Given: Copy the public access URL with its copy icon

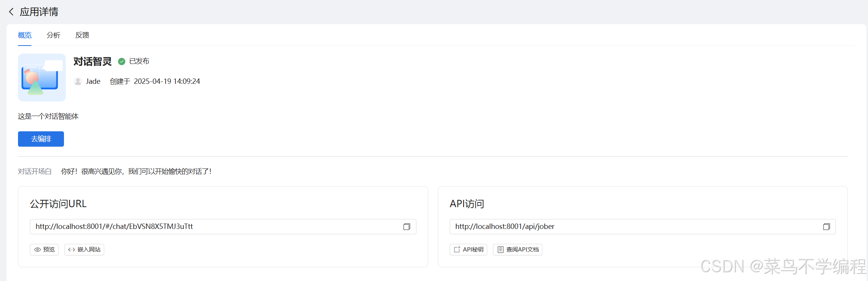Looking at the screenshot, I should (407, 227).
